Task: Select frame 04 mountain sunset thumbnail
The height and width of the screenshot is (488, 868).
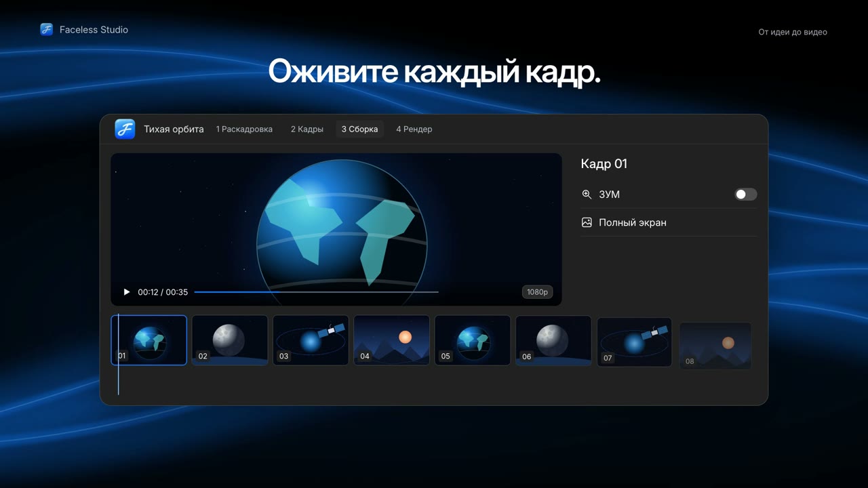Action: [392, 340]
